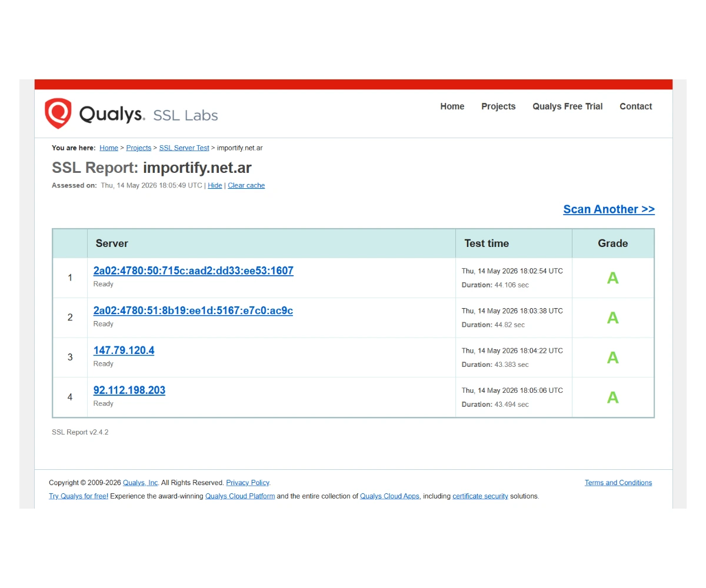706x588 pixels.
Task: Open the certificate security link
Action: tap(480, 496)
